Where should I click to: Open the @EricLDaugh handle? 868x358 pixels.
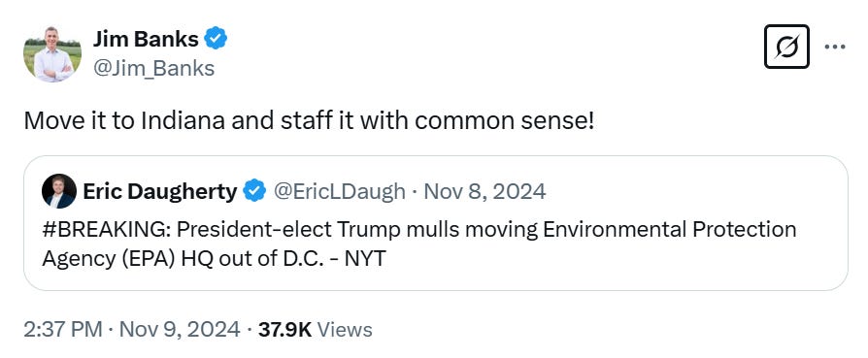pyautogui.click(x=340, y=191)
